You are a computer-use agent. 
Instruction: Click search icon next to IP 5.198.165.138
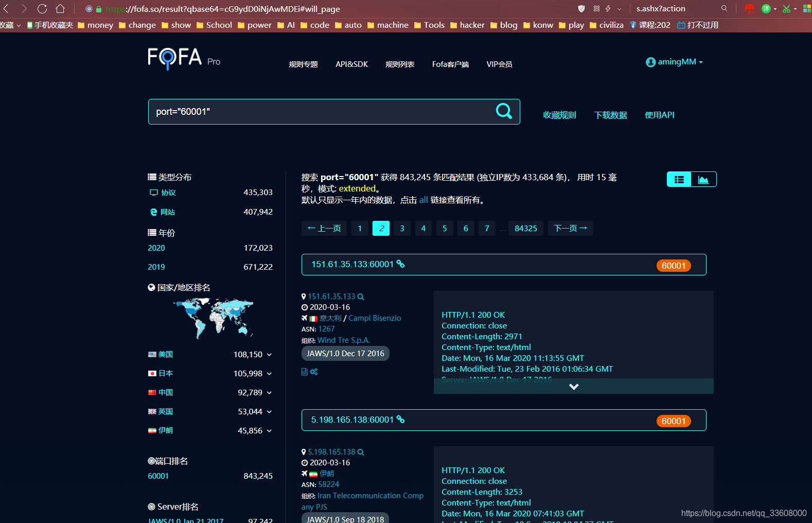[x=361, y=452]
